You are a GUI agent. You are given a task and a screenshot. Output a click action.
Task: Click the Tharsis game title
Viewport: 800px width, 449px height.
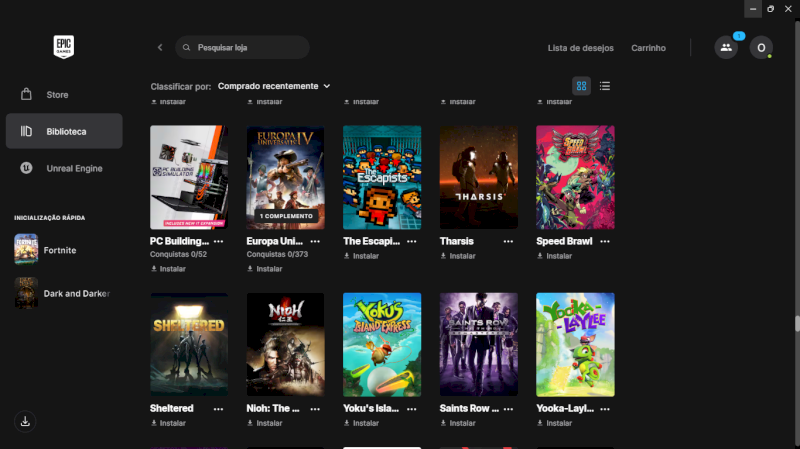point(457,241)
